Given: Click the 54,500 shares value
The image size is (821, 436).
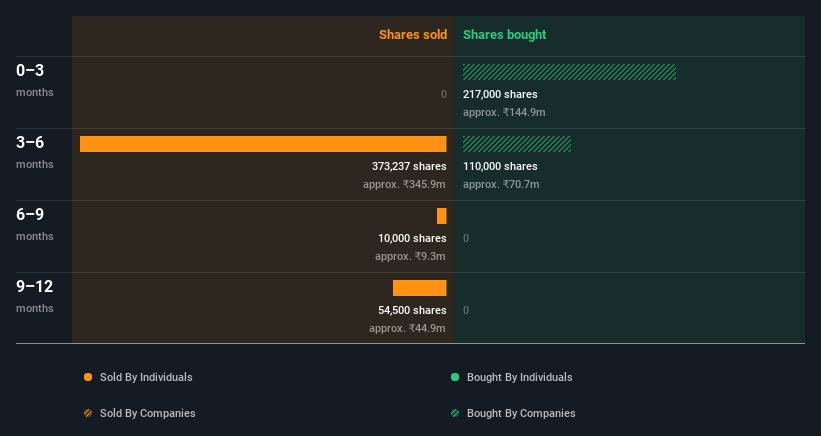Looking at the screenshot, I should point(412,310).
